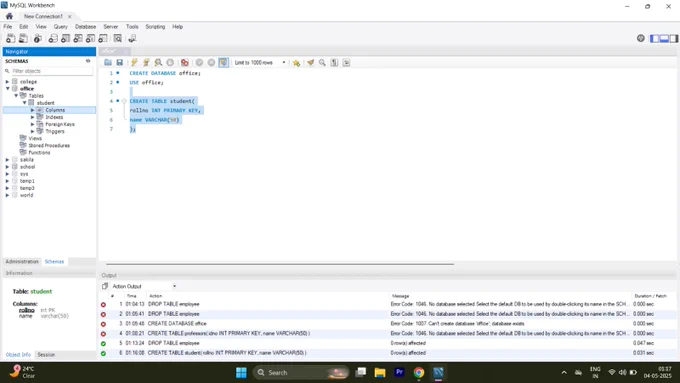Create a new view icon in main toolbar
The height and width of the screenshot is (383, 680).
pyautogui.click(x=78, y=39)
